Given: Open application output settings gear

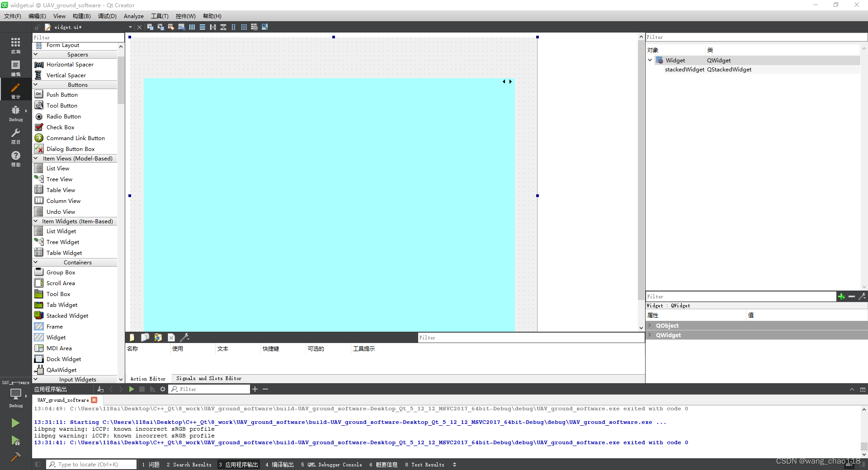Looking at the screenshot, I should (163, 389).
